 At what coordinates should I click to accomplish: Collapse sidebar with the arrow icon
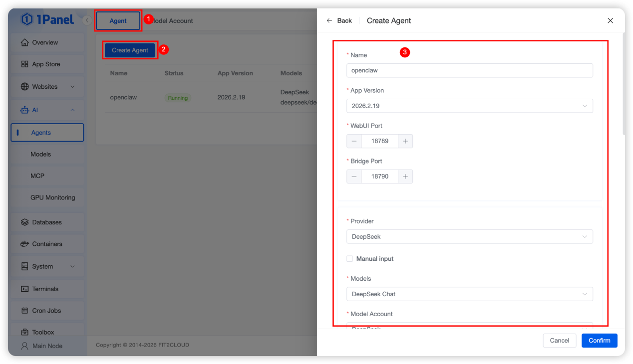[x=86, y=20]
